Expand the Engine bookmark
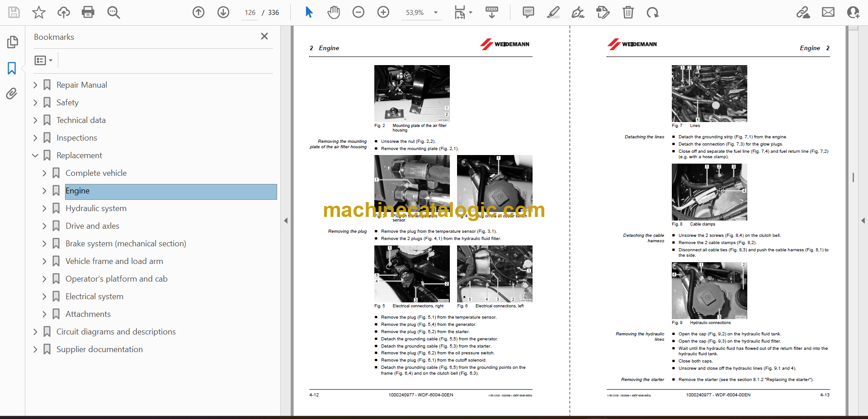This screenshot has width=868, height=419. click(44, 191)
